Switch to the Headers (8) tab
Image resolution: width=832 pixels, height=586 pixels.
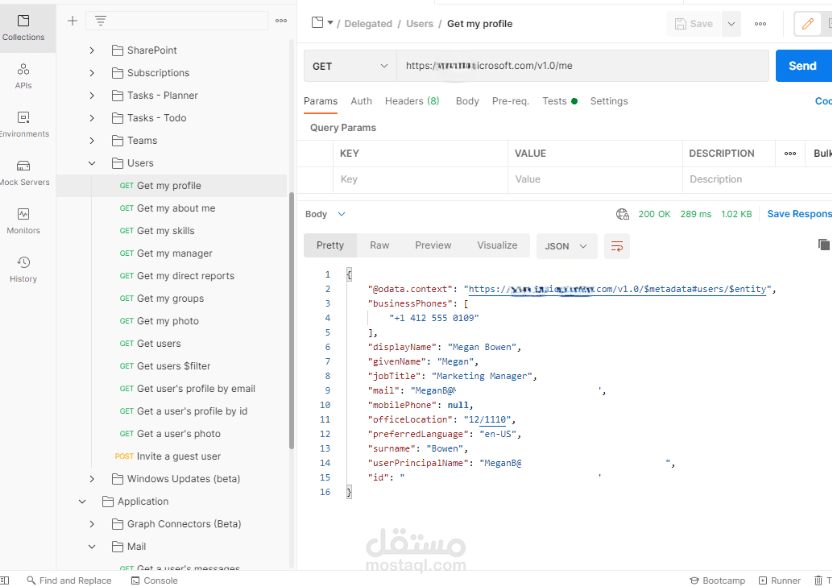pos(412,101)
